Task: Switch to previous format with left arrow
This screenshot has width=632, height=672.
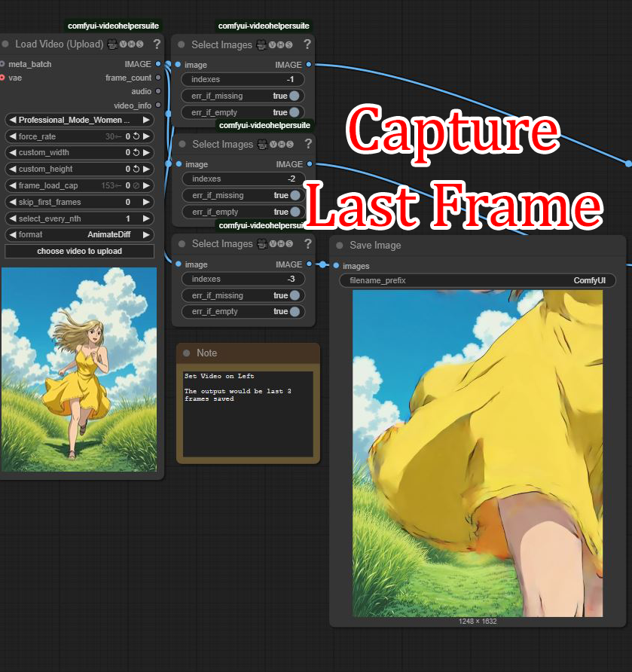Action: (x=13, y=235)
